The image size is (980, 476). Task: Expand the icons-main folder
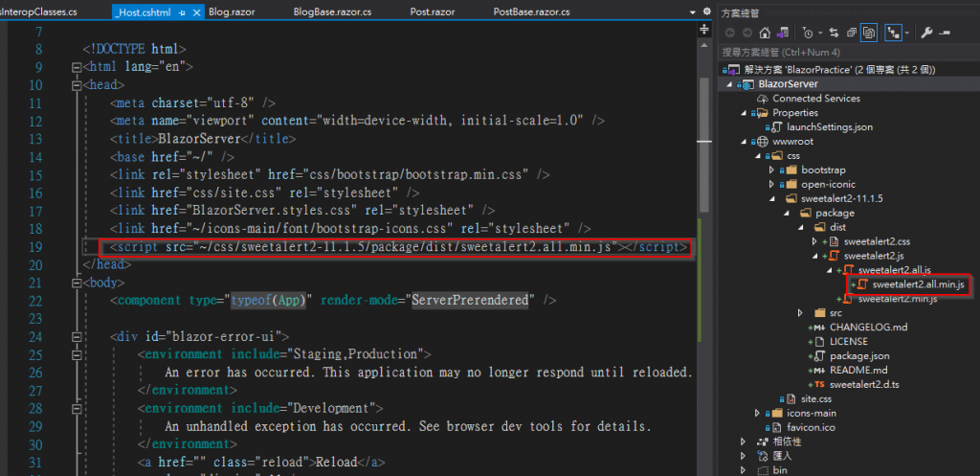[x=758, y=413]
